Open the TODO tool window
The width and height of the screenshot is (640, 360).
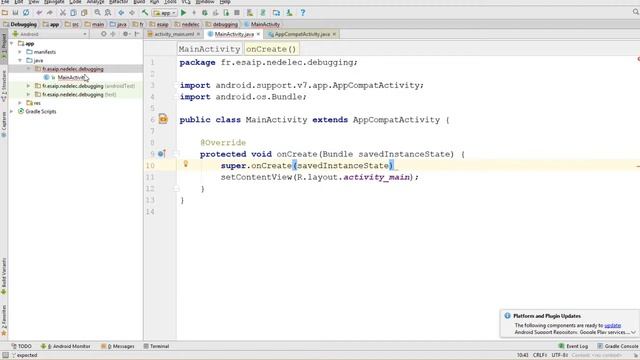click(21, 346)
